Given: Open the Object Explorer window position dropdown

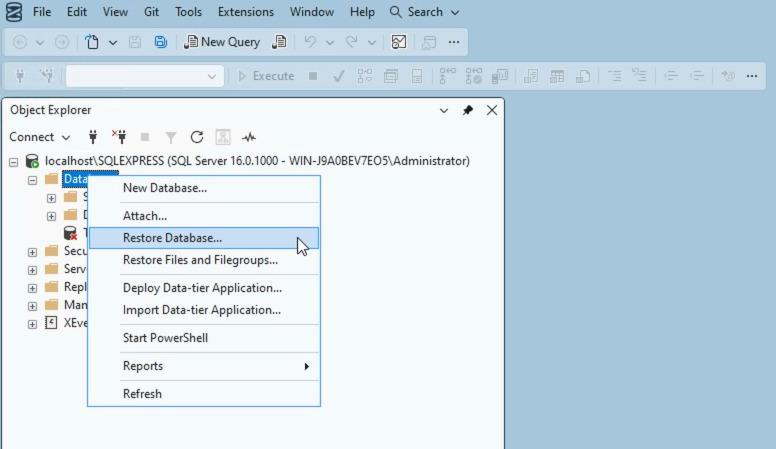Looking at the screenshot, I should click(x=444, y=110).
